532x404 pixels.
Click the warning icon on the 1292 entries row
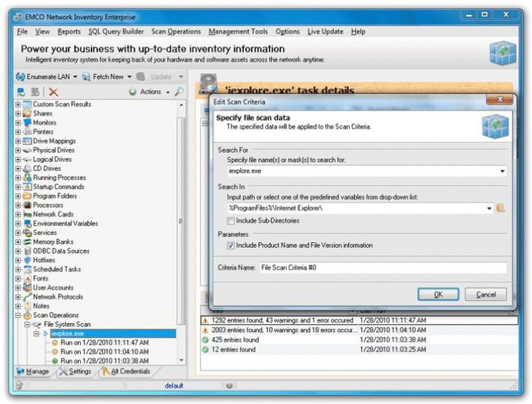(x=205, y=320)
